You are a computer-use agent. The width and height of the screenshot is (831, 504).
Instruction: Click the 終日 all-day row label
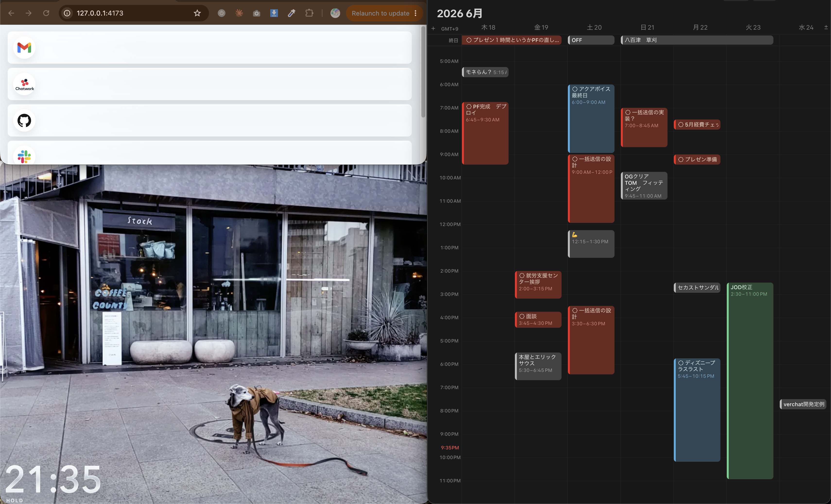[453, 41]
